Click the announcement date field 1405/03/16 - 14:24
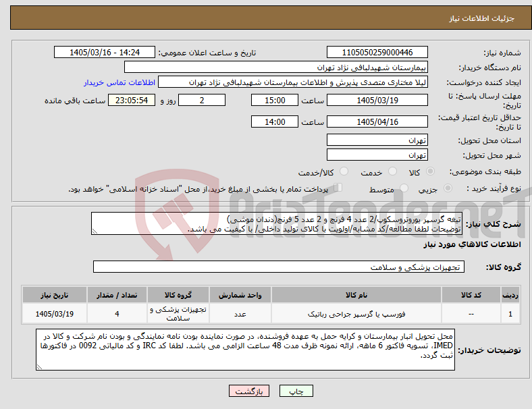The height and width of the screenshot is (409, 532). point(105,52)
